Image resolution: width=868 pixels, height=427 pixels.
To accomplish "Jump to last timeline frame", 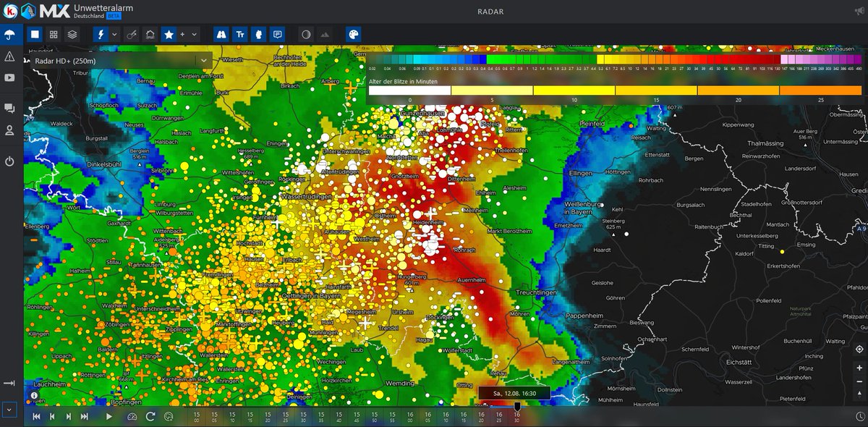I will pyautogui.click(x=84, y=416).
